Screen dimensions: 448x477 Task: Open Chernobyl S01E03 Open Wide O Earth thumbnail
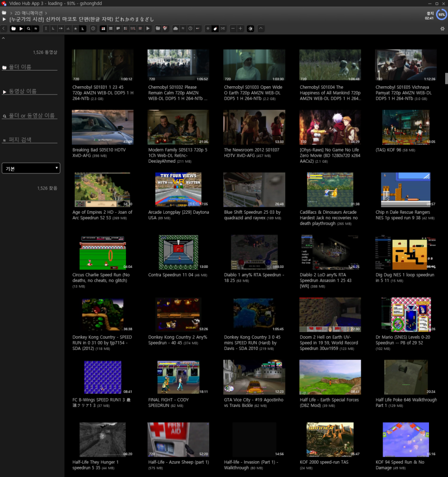click(254, 65)
